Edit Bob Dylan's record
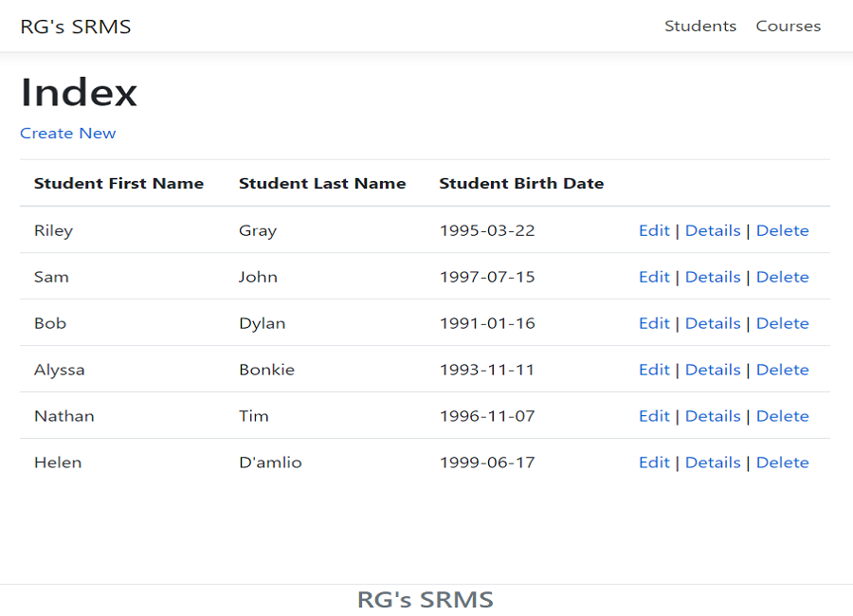 (x=654, y=323)
